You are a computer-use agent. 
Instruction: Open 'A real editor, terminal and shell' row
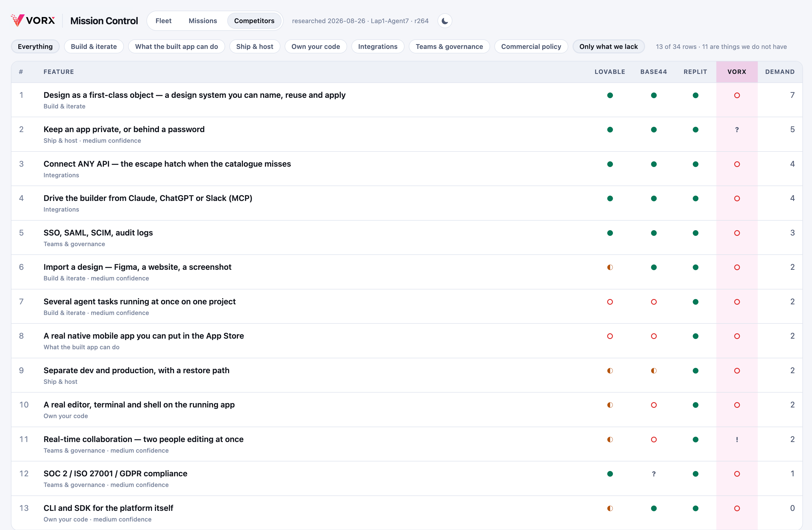point(407,410)
